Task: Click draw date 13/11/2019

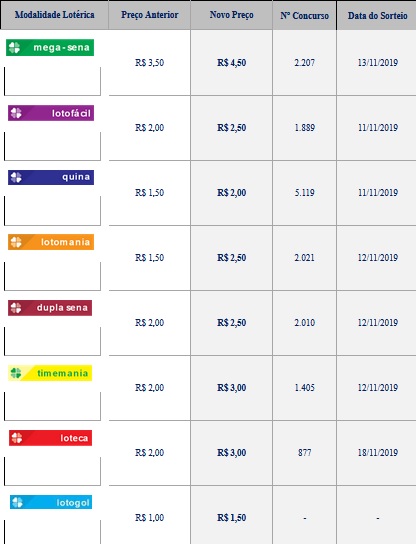Action: pos(378,63)
